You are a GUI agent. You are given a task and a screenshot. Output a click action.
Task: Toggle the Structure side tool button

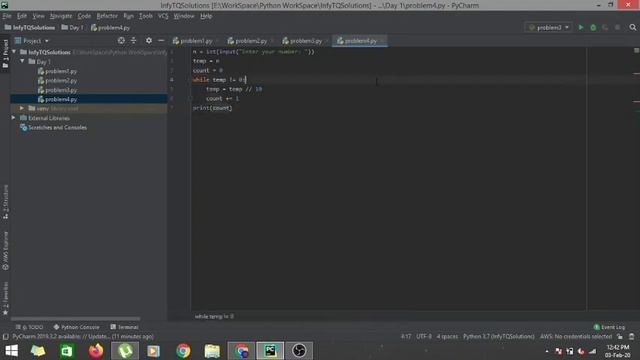click(5, 202)
